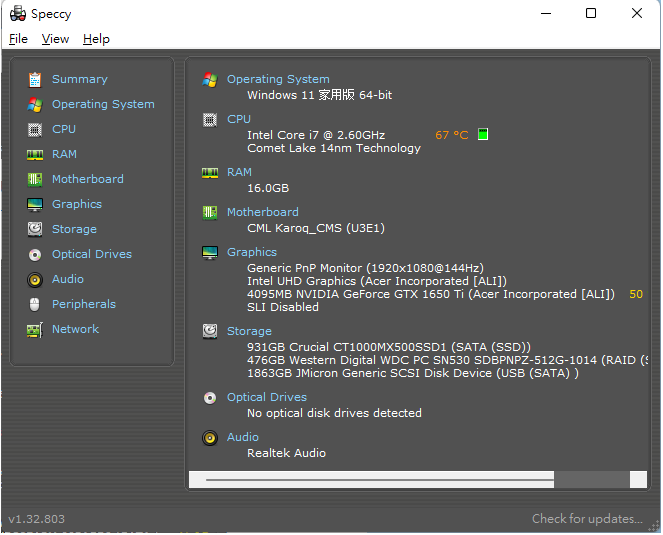Screen dimensions: 663x535
Task: Click the RAM stick icon in summary pane
Action: [210, 173]
